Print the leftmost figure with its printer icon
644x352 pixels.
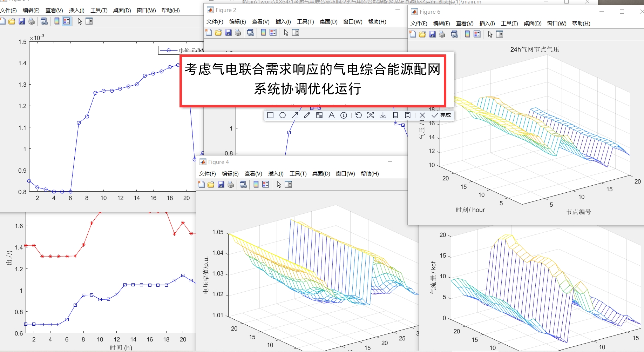pyautogui.click(x=32, y=21)
